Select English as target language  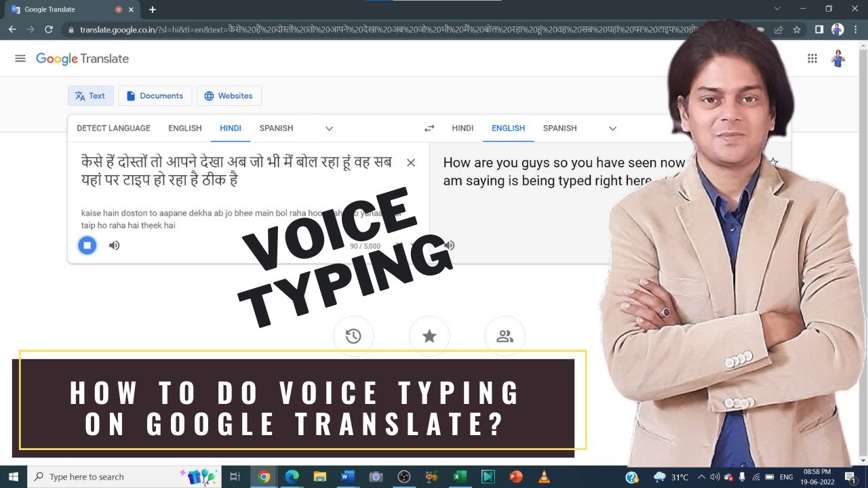509,128
